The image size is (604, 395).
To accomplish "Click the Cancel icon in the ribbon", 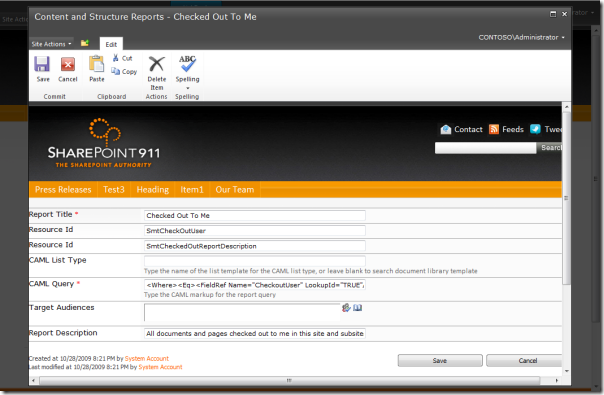I will point(68,64).
